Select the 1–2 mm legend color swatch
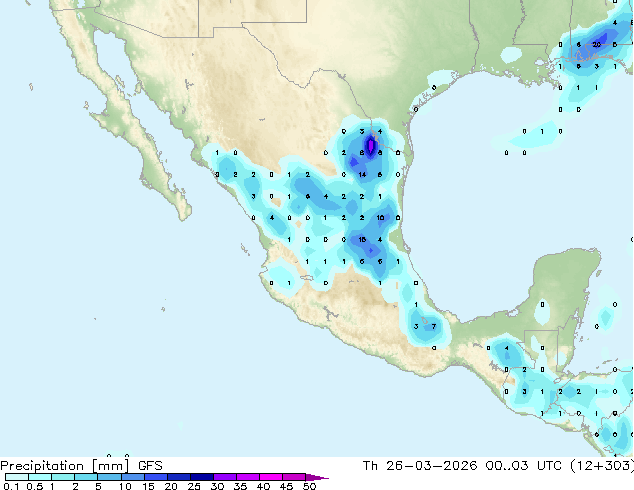The image size is (634, 490). click(x=63, y=477)
